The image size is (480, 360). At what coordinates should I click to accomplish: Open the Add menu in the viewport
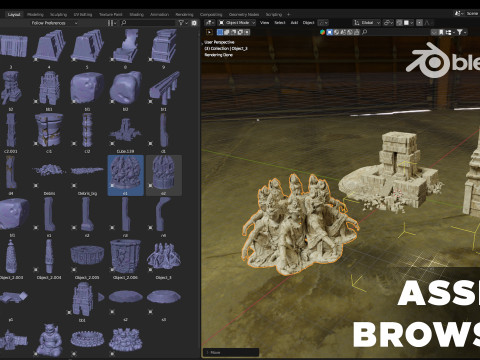pos(294,23)
